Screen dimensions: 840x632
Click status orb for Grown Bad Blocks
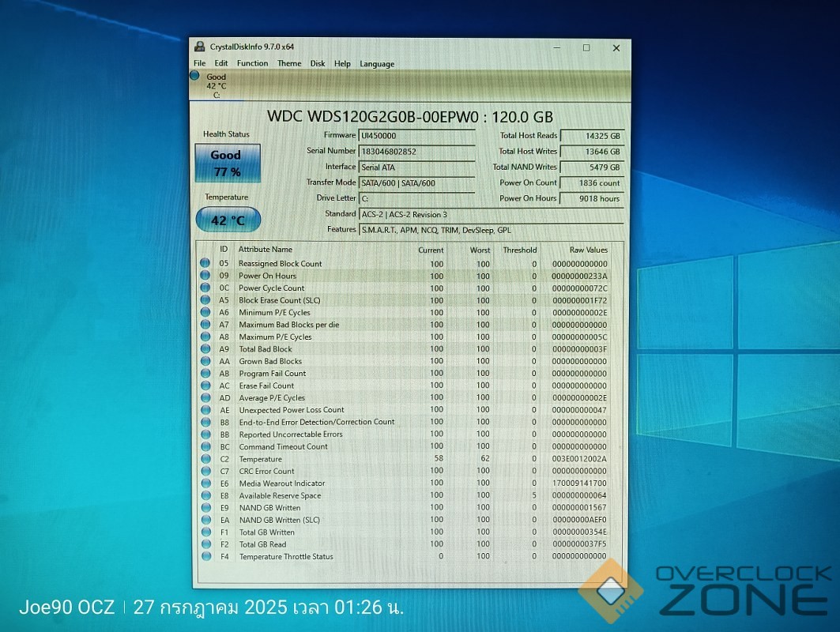coord(205,361)
